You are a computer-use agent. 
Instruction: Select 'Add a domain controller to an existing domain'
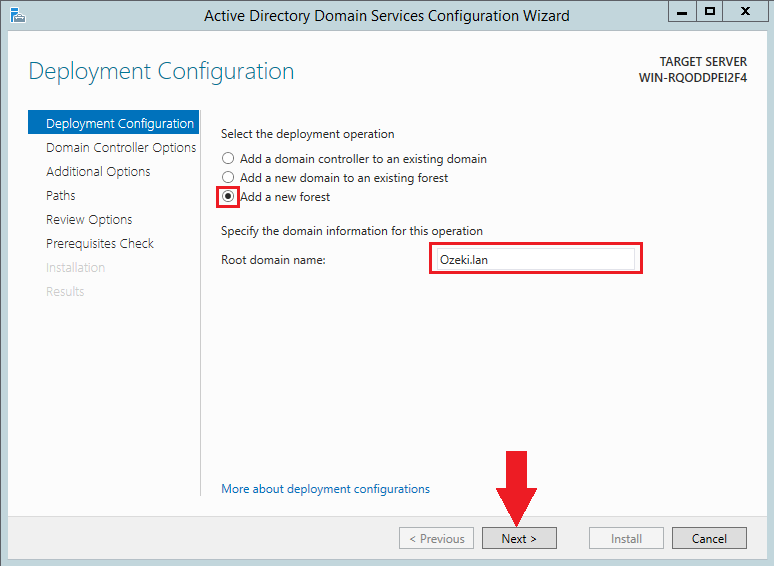click(x=228, y=159)
